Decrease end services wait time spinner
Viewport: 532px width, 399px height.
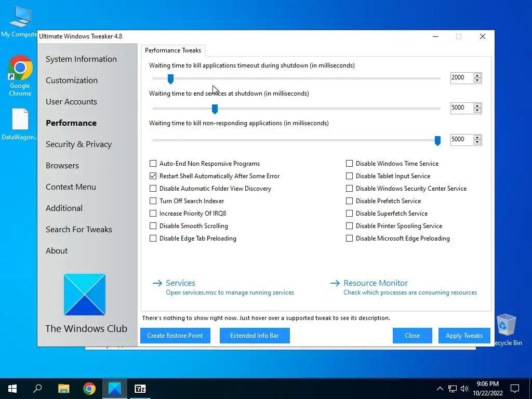click(477, 111)
